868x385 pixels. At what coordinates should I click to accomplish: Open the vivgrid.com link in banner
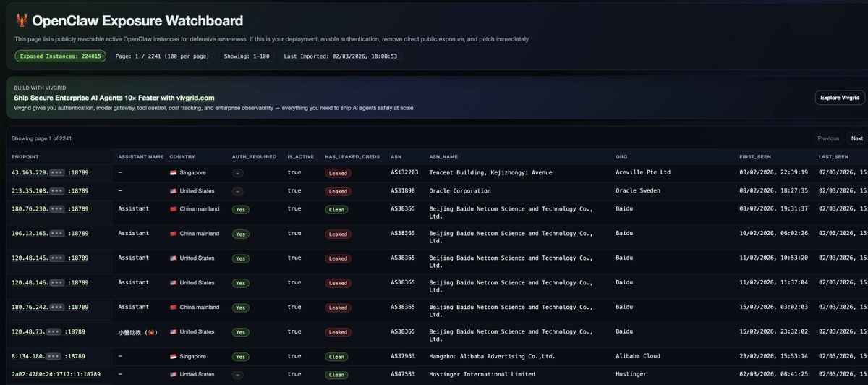click(x=195, y=98)
